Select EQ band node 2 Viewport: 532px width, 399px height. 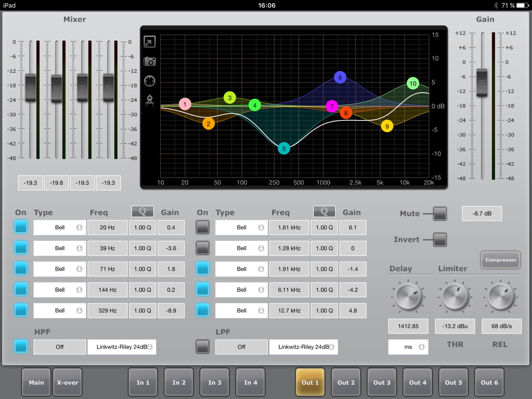209,123
